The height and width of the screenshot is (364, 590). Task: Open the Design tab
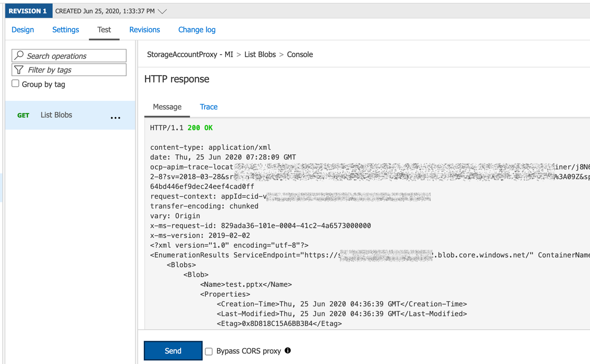click(x=23, y=30)
